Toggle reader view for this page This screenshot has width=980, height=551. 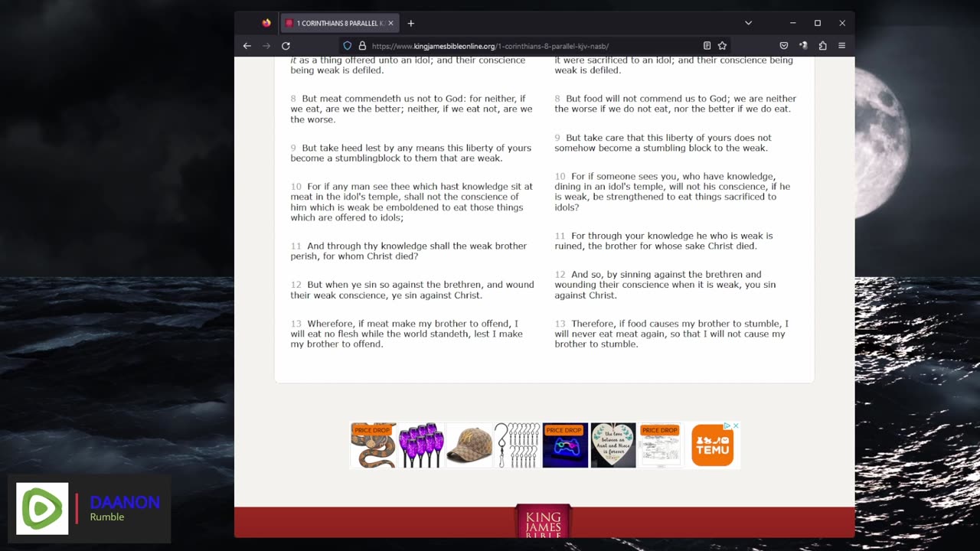click(x=707, y=46)
